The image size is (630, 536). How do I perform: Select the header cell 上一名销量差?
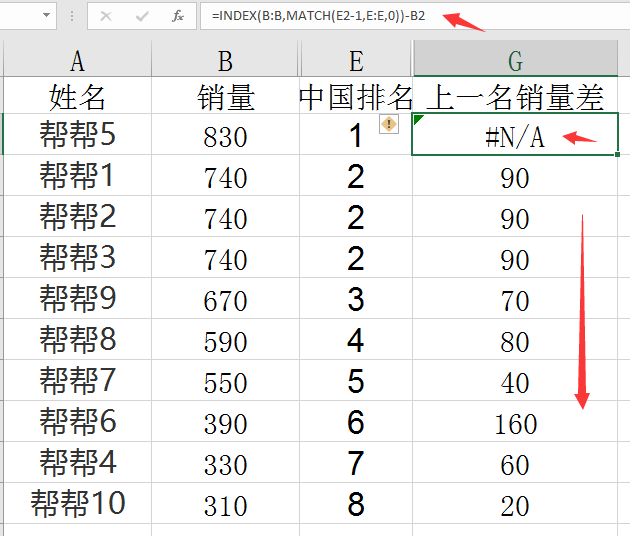(x=515, y=96)
